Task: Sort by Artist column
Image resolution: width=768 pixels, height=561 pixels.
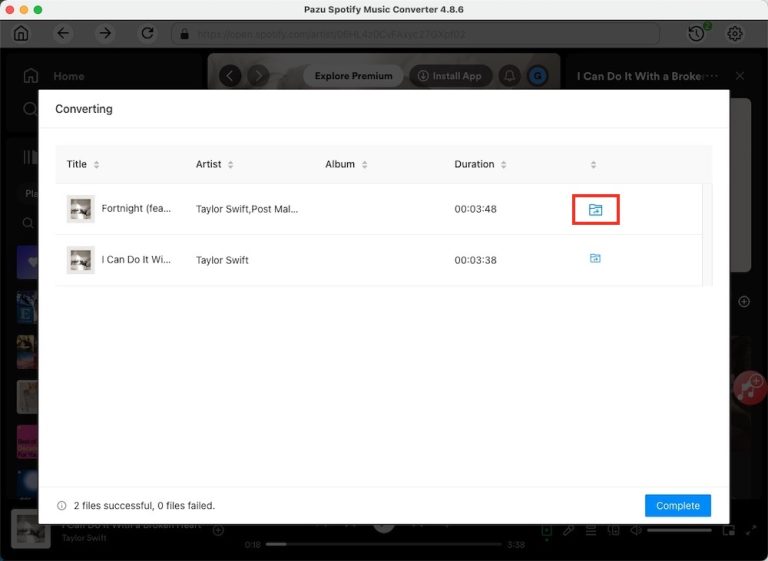Action: tap(230, 165)
